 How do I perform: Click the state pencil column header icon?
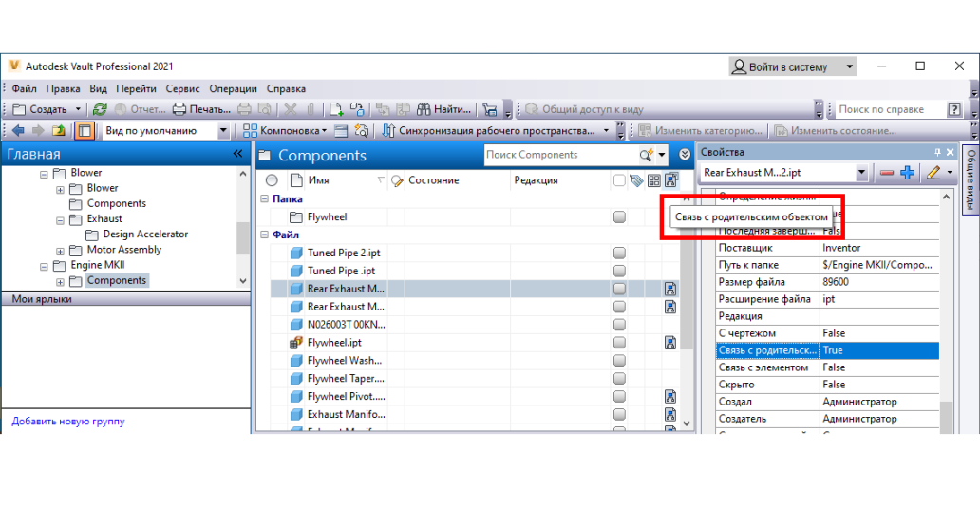point(397,180)
